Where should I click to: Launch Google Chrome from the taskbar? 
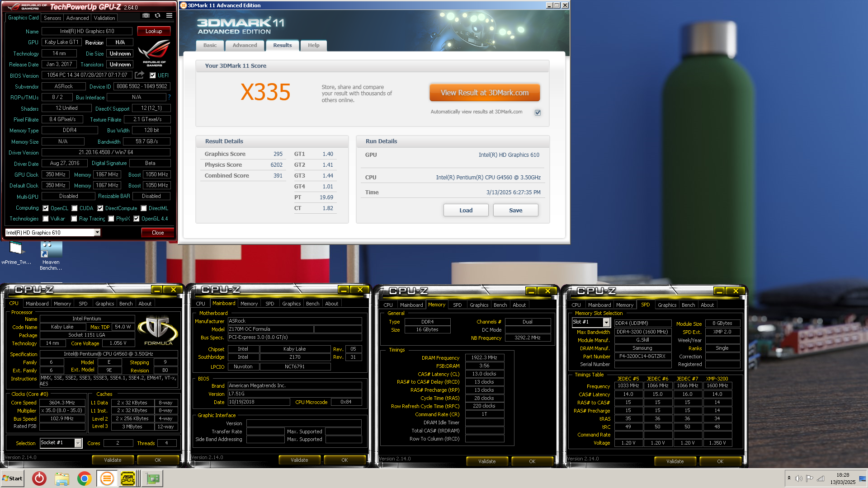click(84, 478)
